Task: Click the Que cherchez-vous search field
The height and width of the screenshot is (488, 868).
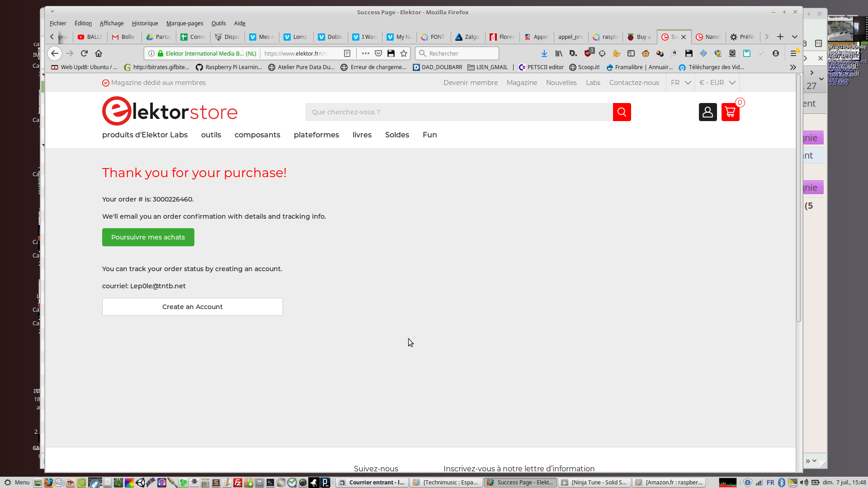Action: (458, 112)
